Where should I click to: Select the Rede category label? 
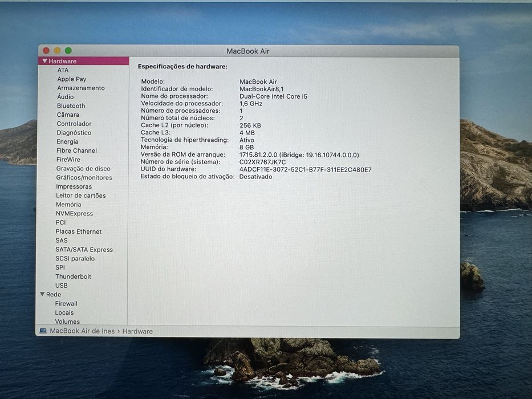click(x=53, y=295)
